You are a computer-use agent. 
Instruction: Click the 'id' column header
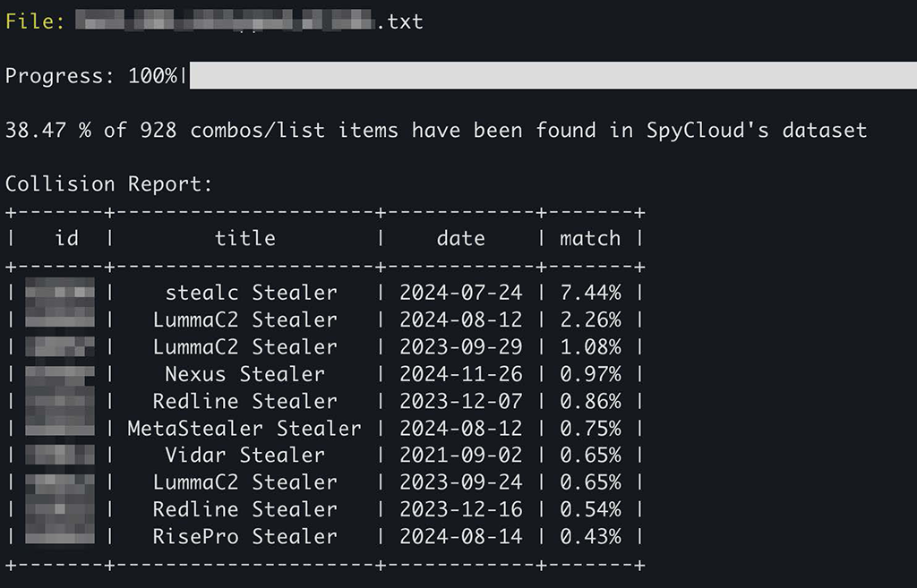(66, 238)
